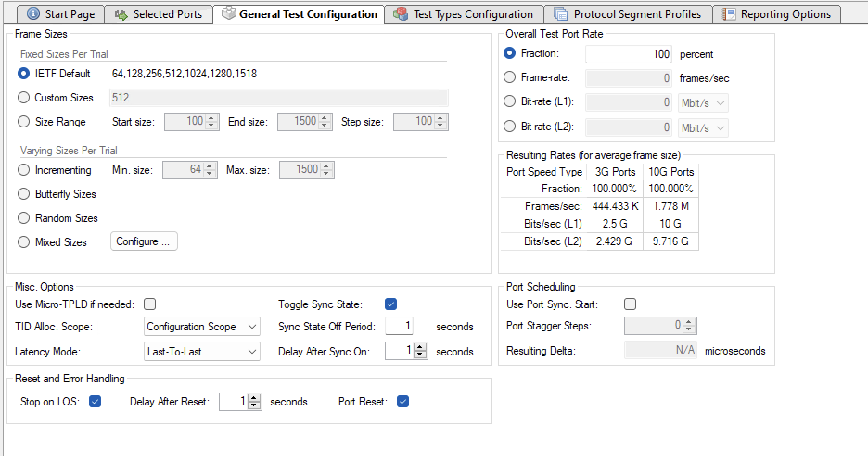The height and width of the screenshot is (456, 868).
Task: Select the Custom Sizes radio button
Action: click(x=24, y=98)
